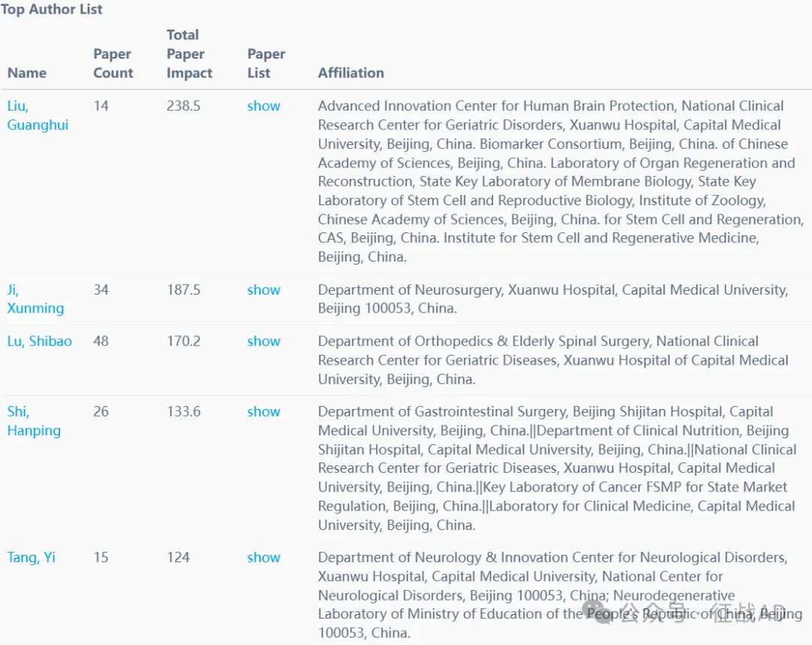Select total impact value 238.5
Screen dimensions: 812x645
pos(183,106)
